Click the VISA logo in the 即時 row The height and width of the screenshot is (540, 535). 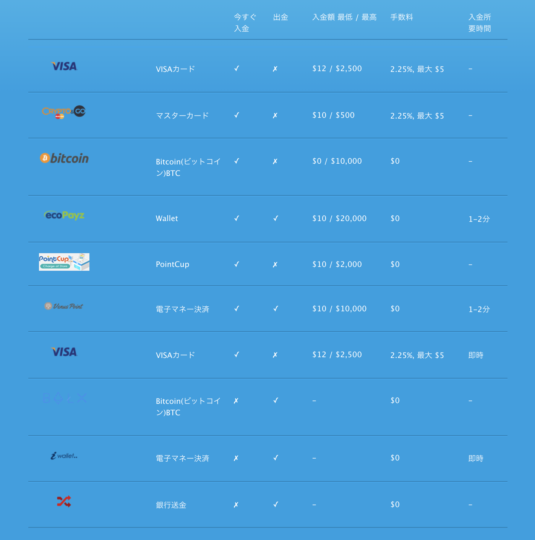point(64,352)
